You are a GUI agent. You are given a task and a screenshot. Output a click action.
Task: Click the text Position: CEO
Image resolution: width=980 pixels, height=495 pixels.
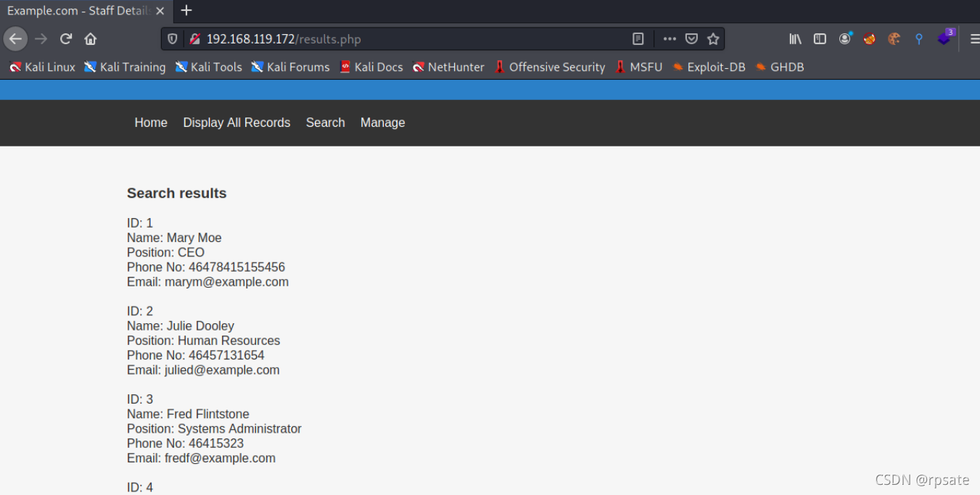click(166, 252)
